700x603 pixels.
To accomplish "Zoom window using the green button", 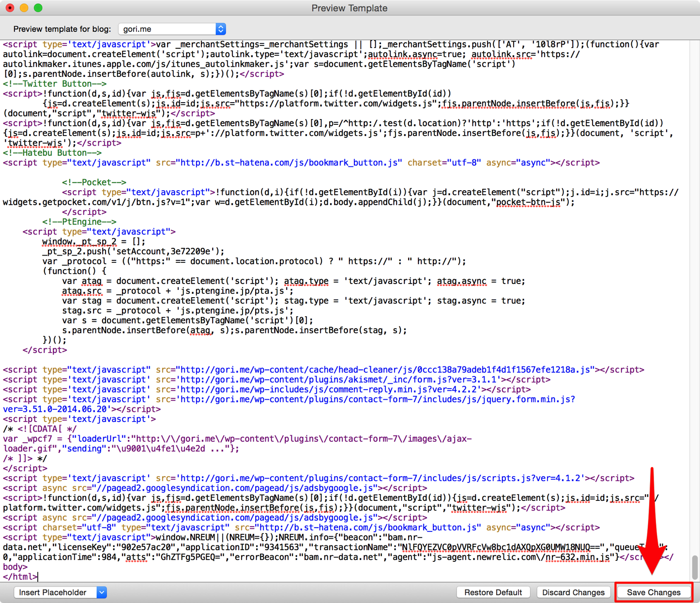I will 38,8.
